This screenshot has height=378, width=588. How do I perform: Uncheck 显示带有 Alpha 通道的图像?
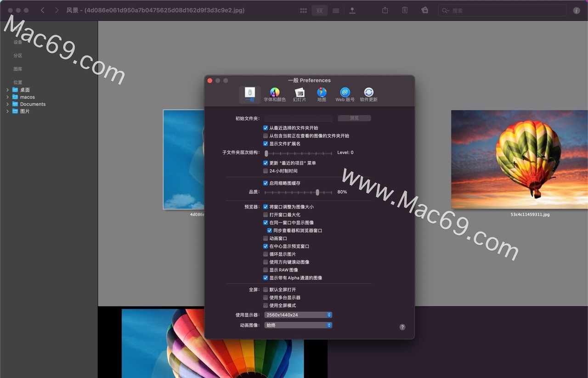[266, 277]
